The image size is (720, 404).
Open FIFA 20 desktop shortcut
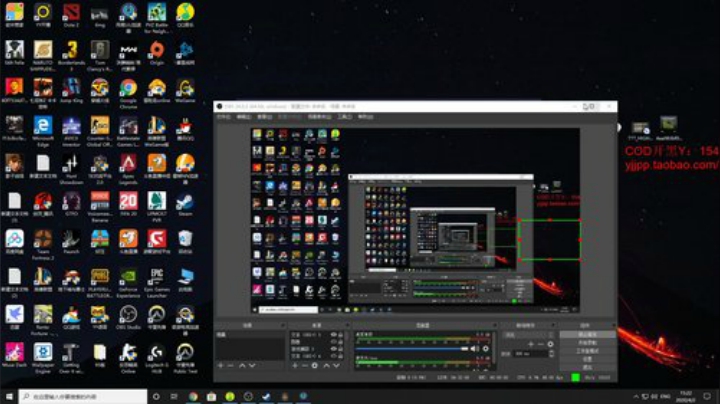(x=128, y=204)
